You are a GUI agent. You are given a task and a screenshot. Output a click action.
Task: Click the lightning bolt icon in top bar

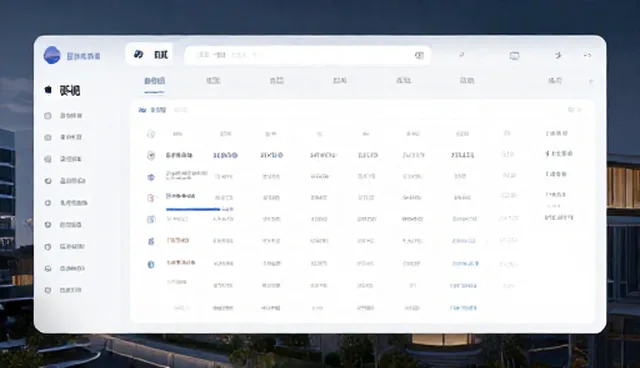558,55
